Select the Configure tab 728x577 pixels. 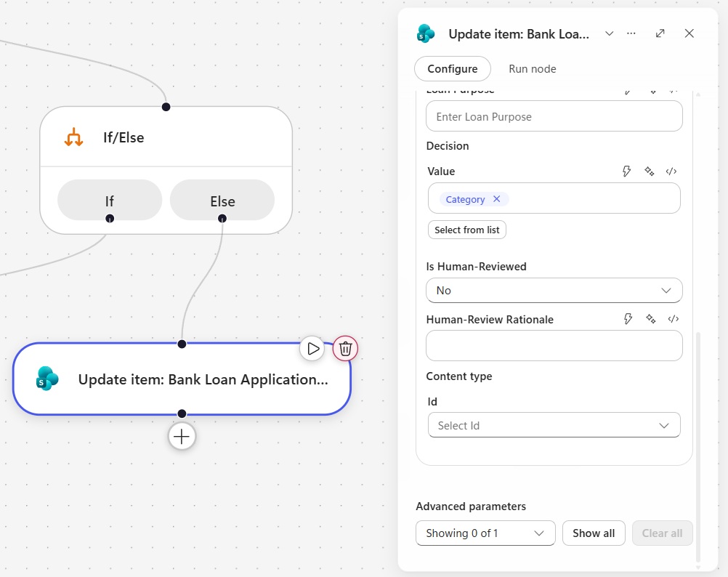[452, 69]
